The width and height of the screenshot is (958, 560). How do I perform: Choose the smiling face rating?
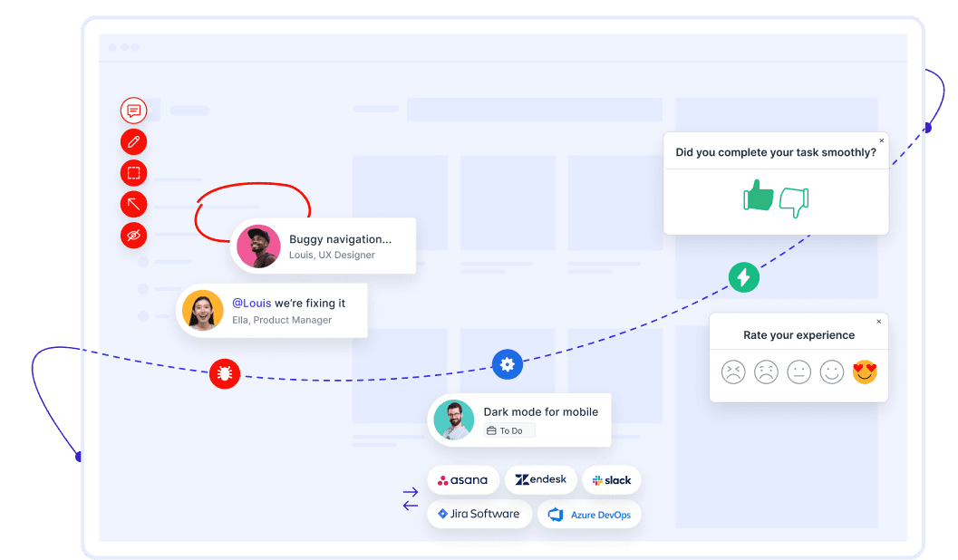(831, 372)
